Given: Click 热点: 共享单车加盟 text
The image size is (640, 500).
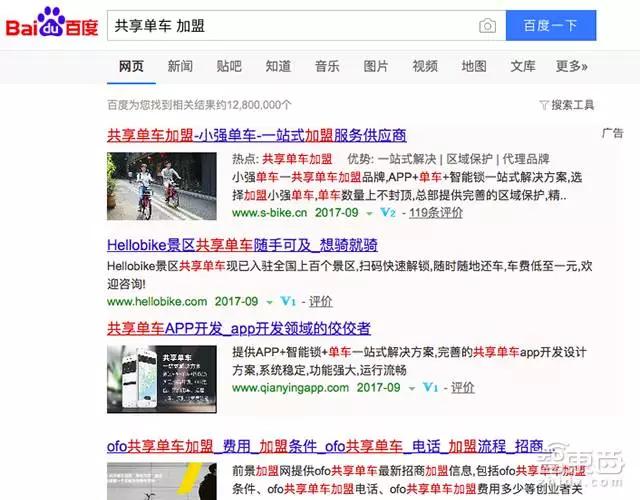Looking at the screenshot, I should click(282, 159).
